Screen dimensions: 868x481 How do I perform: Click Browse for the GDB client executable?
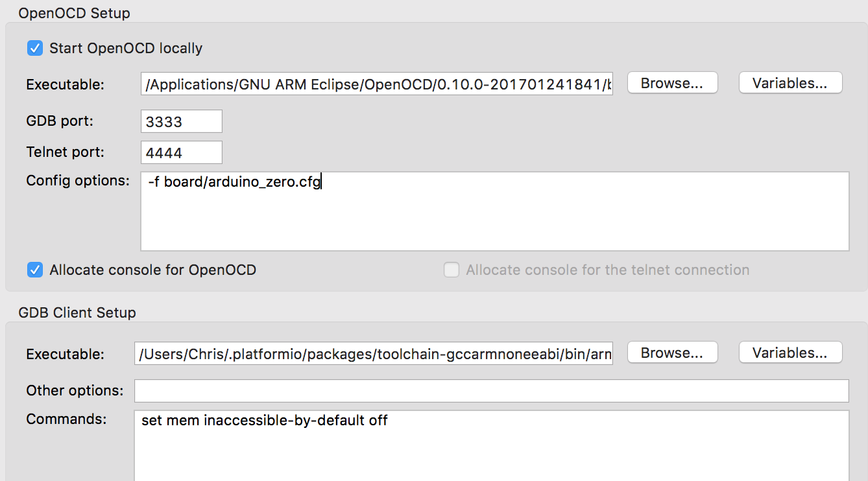point(672,353)
